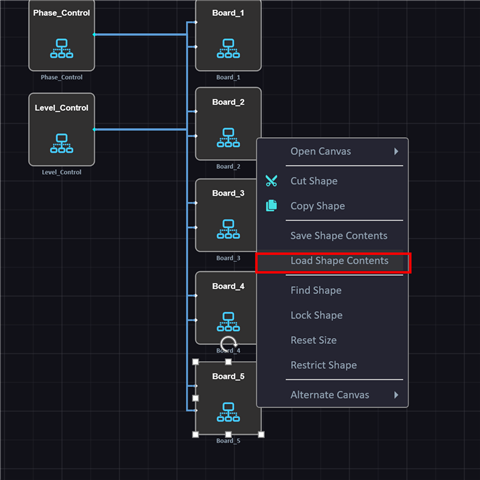Viewport: 480px width, 480px height.
Task: Click the Board_1 caption below block
Action: pyautogui.click(x=228, y=77)
